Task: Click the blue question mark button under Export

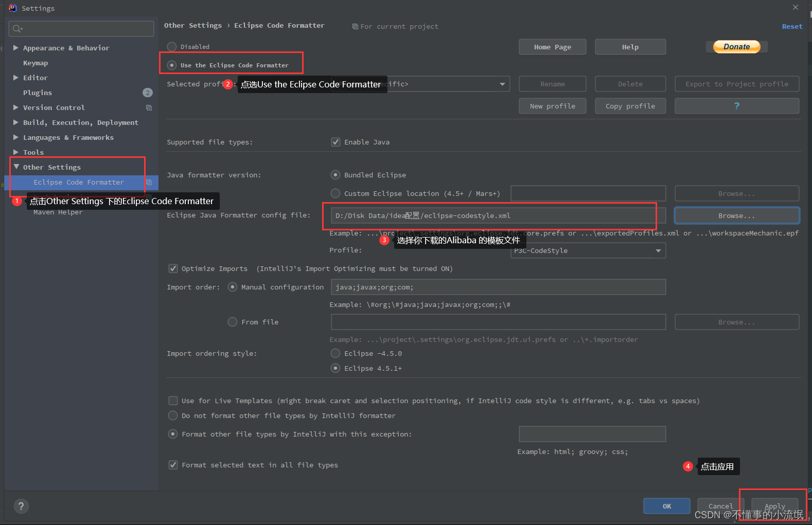Action: 736,106
